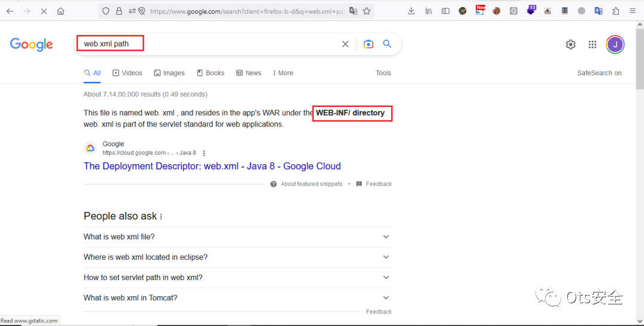Open the photo screenshot extension icon
The height and width of the screenshot is (326, 644).
pyautogui.click(x=547, y=11)
